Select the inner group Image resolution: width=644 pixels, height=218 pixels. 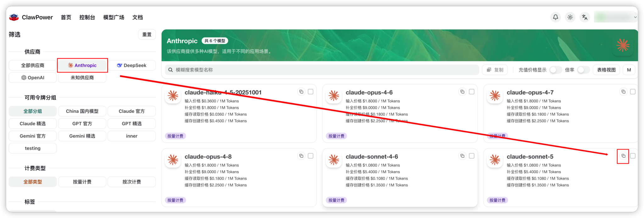click(x=132, y=136)
